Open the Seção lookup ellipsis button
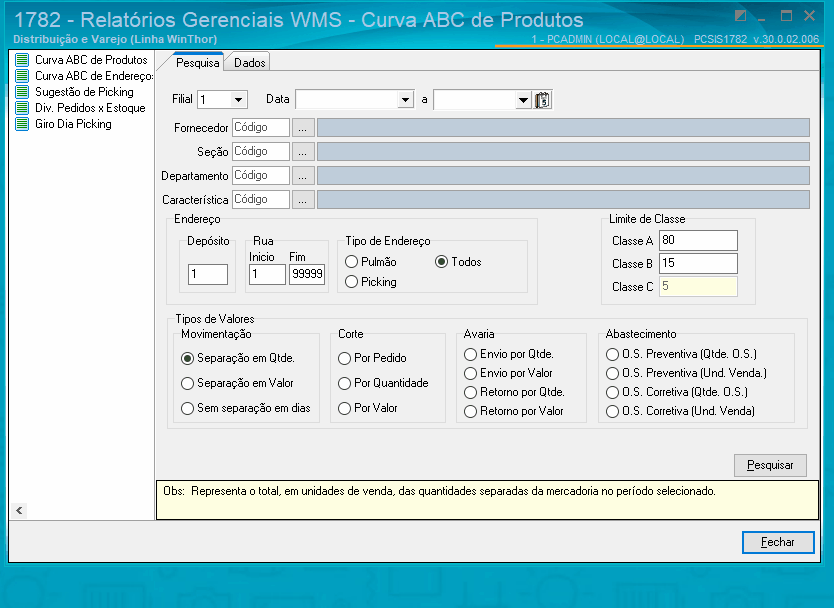 tap(303, 152)
